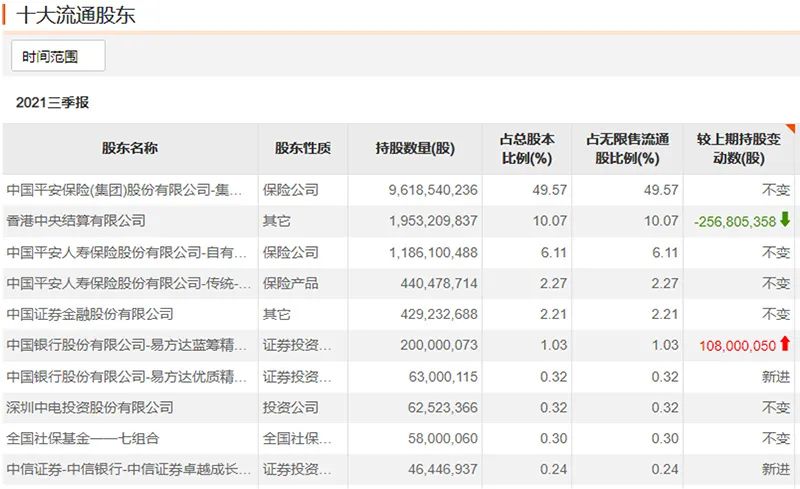Click the red up arrow icon
The image size is (800, 489).
pyautogui.click(x=785, y=345)
